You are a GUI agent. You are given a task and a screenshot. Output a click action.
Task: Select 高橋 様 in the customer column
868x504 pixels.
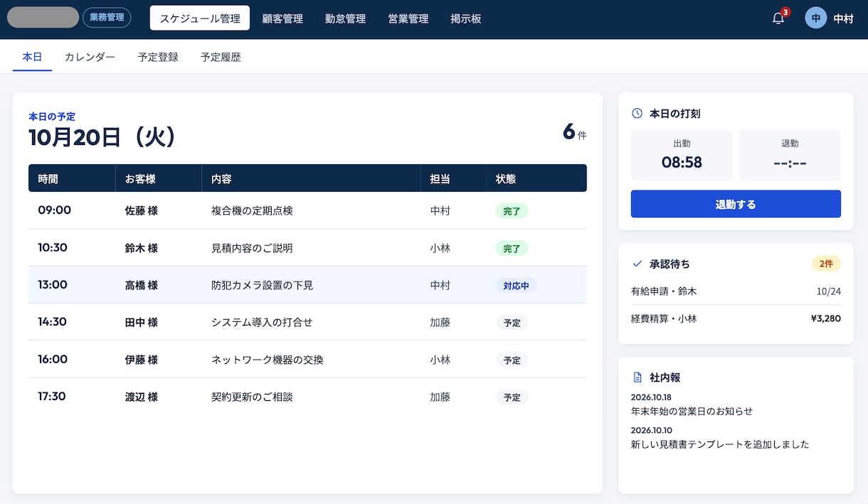coord(142,285)
